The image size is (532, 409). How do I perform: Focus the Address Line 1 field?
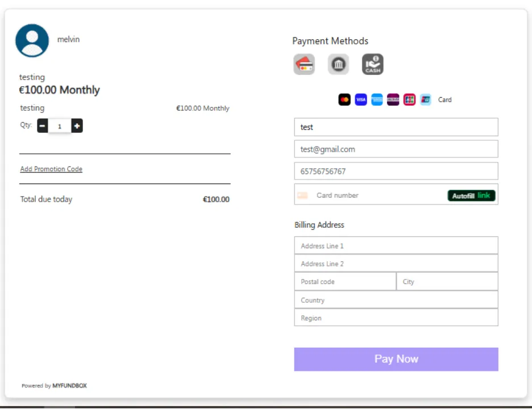[x=396, y=246]
